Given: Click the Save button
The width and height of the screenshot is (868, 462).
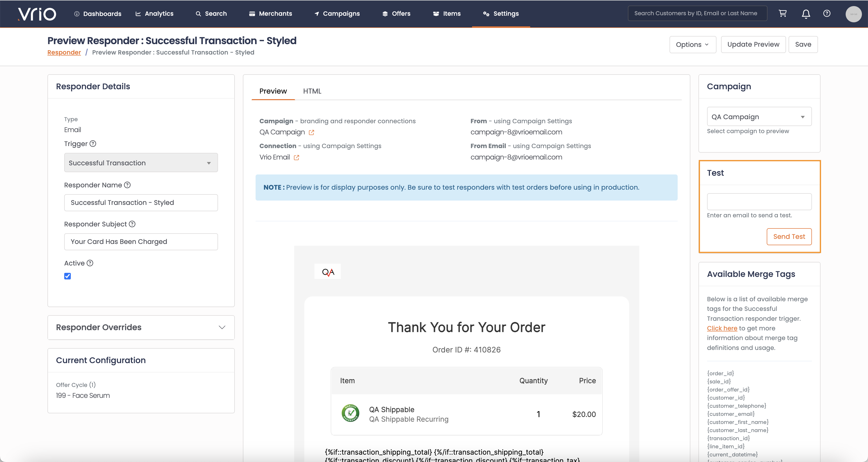Looking at the screenshot, I should coord(803,44).
